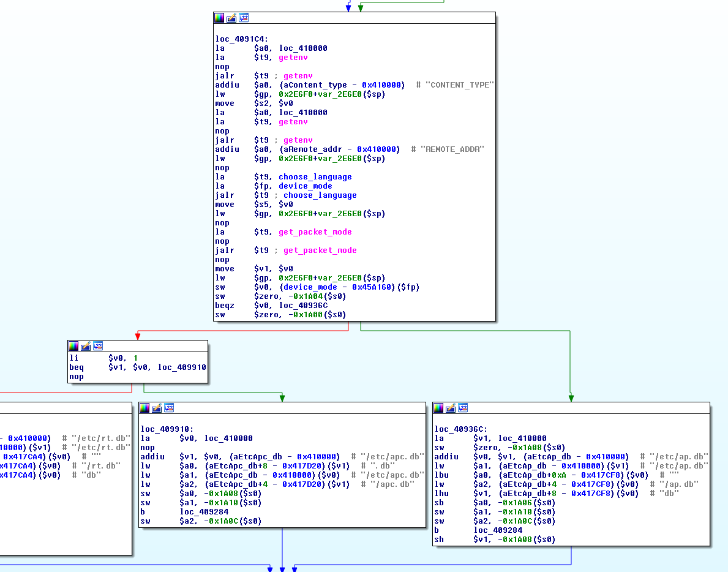Image resolution: width=728 pixels, height=572 pixels.
Task: Select get_packet_mode in the 'la $t9' line
Action: (315, 232)
